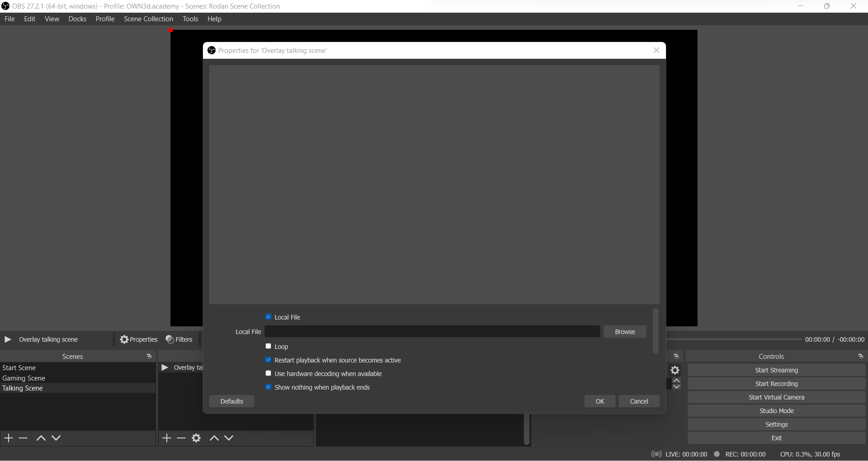Click the add scene plus icon

click(x=9, y=438)
